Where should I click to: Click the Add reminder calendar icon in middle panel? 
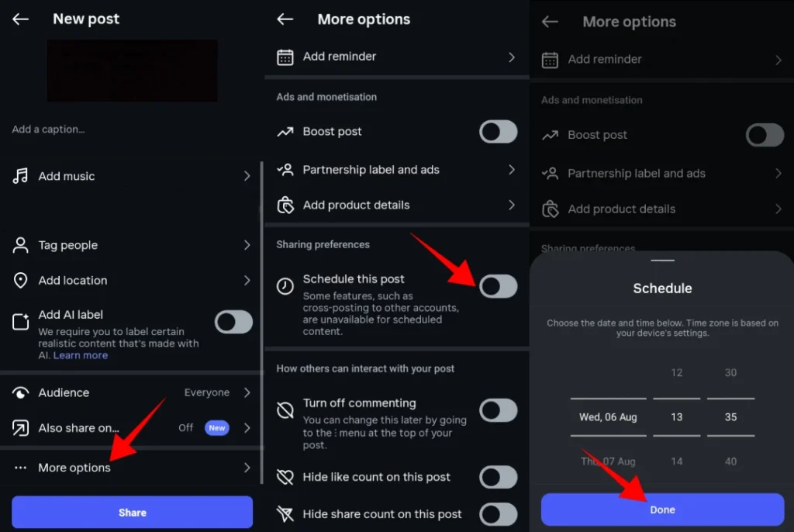(285, 57)
